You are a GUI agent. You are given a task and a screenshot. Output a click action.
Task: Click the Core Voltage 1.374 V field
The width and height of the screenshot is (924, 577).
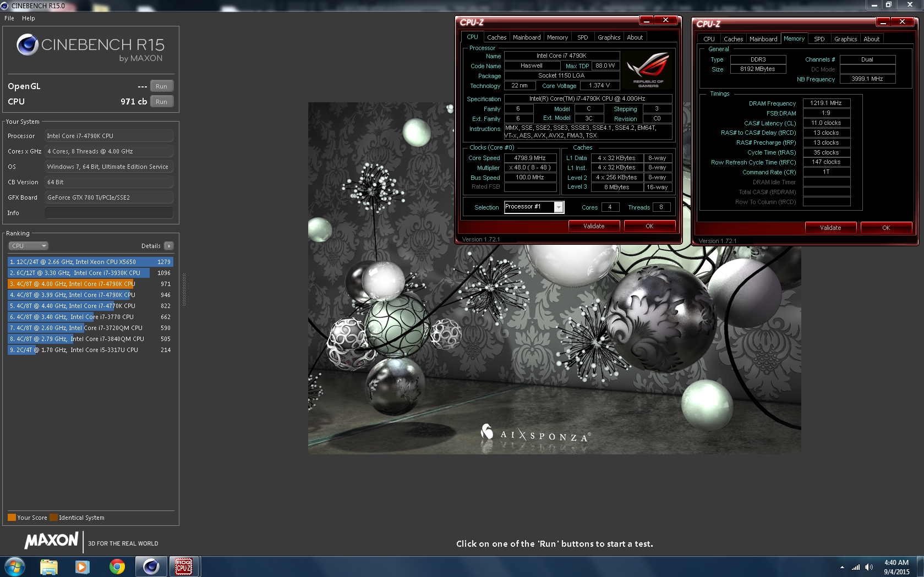pos(599,85)
